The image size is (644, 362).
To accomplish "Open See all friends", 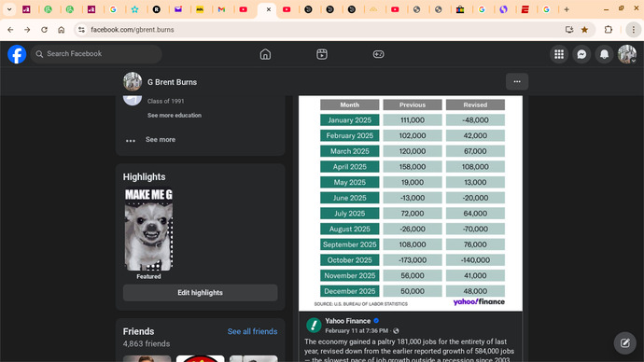I will coord(252,331).
